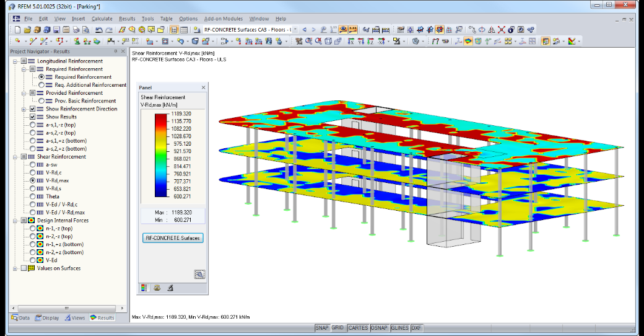Viewport: 644px width, 336px height.
Task: Expand Show Reinforcement Direction node
Action: 24,109
